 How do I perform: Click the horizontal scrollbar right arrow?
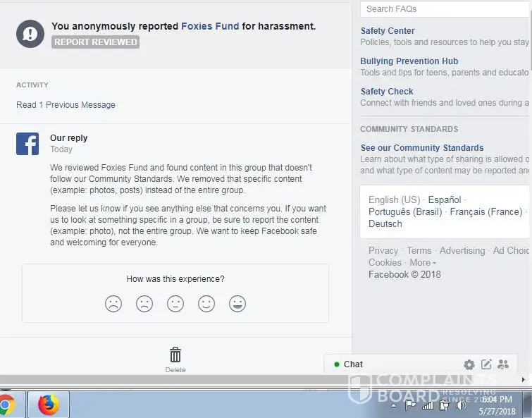click(524, 379)
